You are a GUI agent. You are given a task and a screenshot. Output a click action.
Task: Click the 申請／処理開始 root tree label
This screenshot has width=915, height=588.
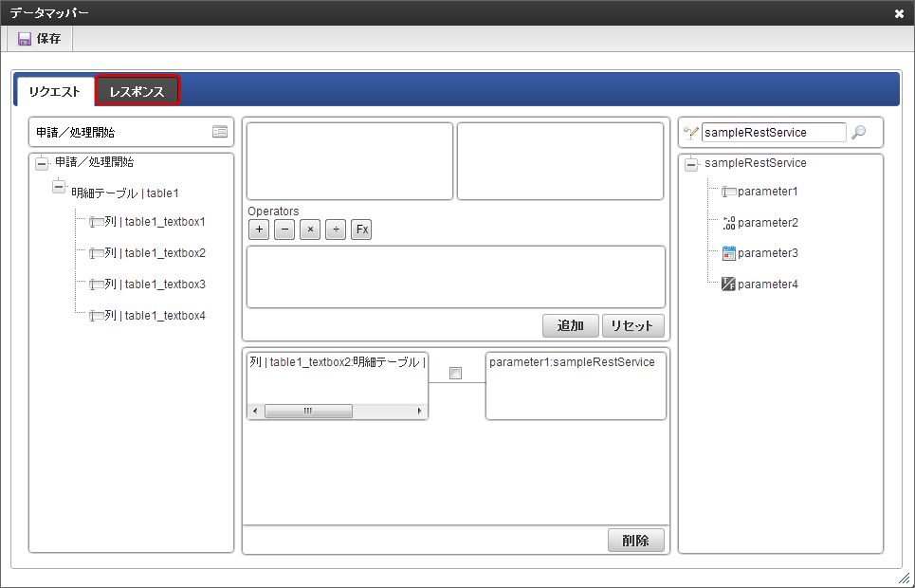(95, 162)
